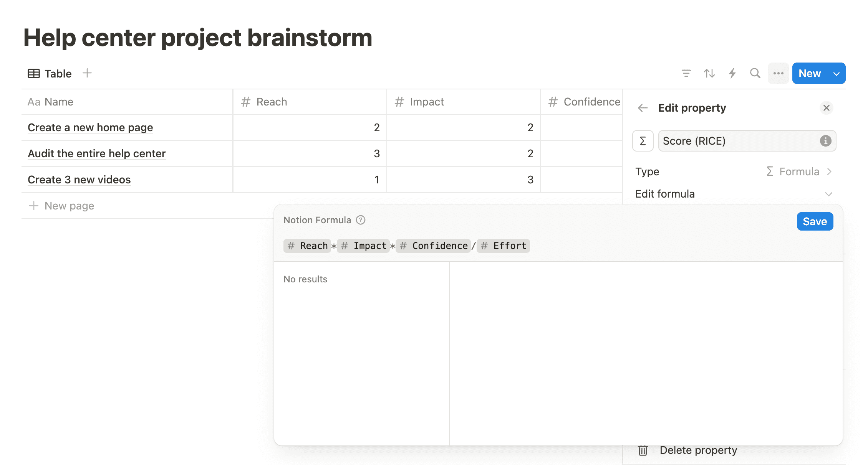Expand the New button dropdown arrow
Screen dimensions: 868x465
pyautogui.click(x=836, y=74)
